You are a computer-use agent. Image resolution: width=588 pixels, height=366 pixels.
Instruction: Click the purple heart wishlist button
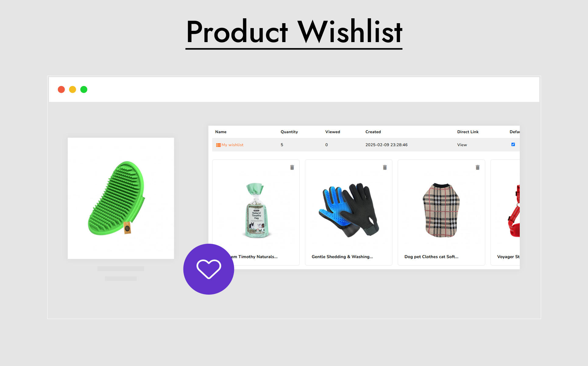point(209,269)
